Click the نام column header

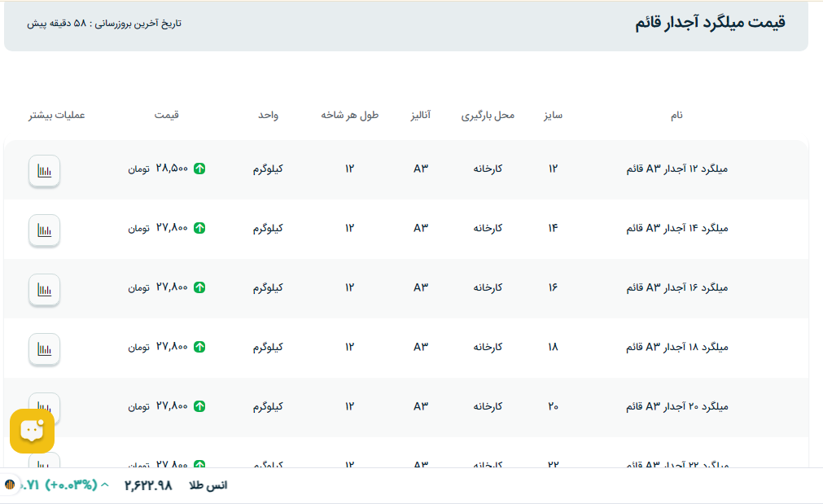point(676,115)
